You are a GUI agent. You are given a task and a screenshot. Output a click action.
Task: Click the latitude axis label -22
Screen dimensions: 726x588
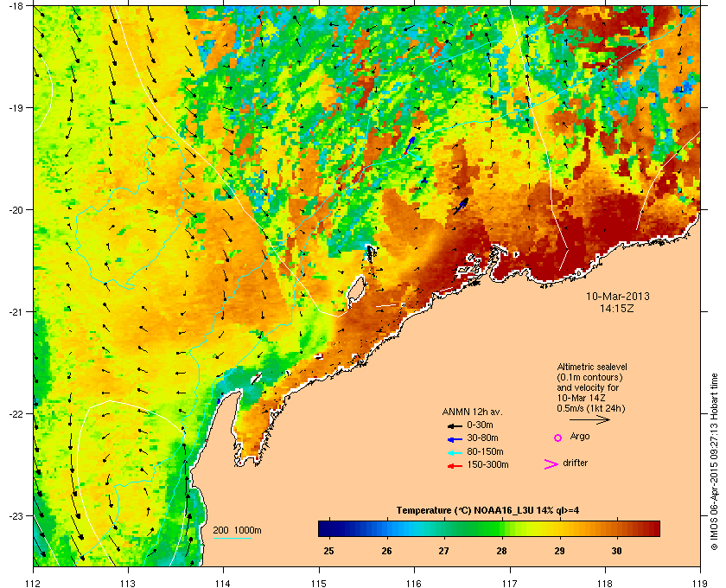pyautogui.click(x=16, y=413)
